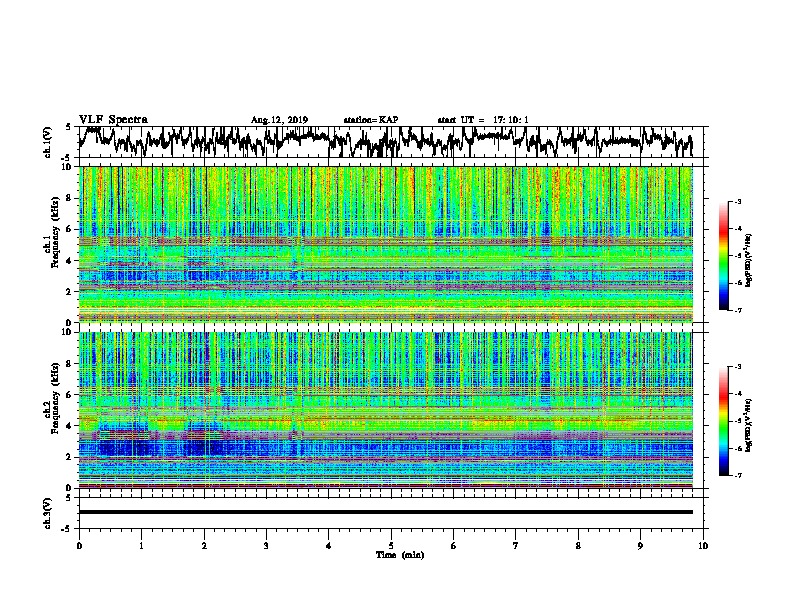Click the "-5" tick on ch.1(V) axis

tap(68, 157)
